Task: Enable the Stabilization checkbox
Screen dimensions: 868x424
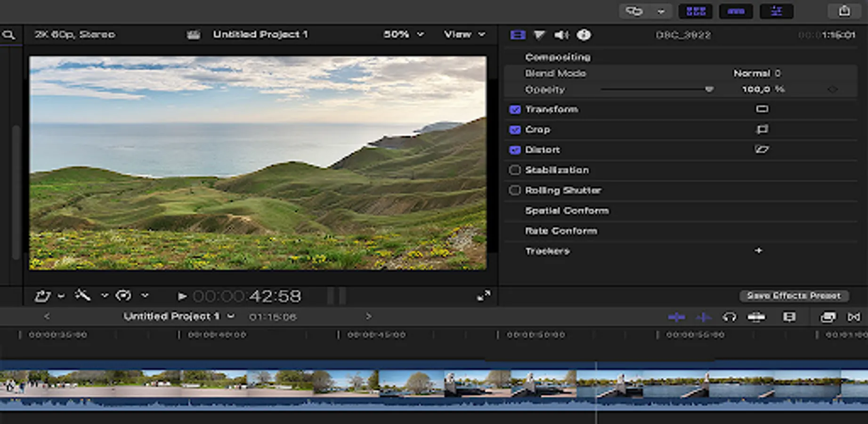Action: [x=515, y=170]
